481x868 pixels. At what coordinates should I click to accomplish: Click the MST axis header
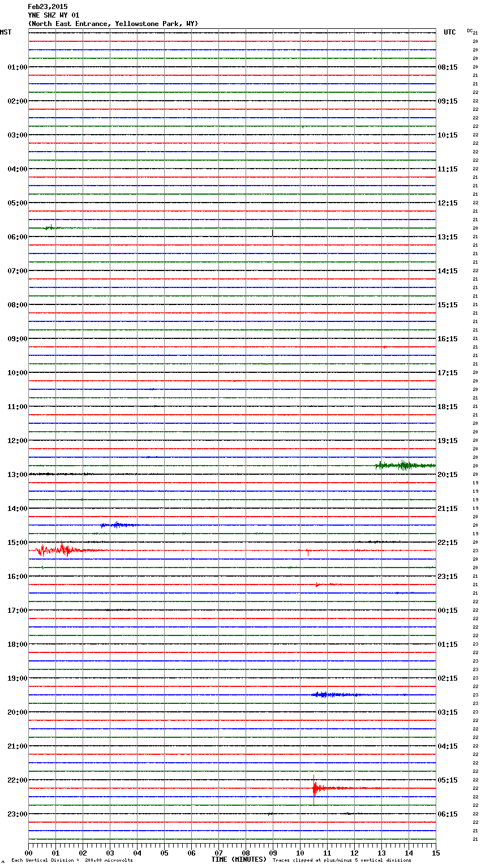6,32
